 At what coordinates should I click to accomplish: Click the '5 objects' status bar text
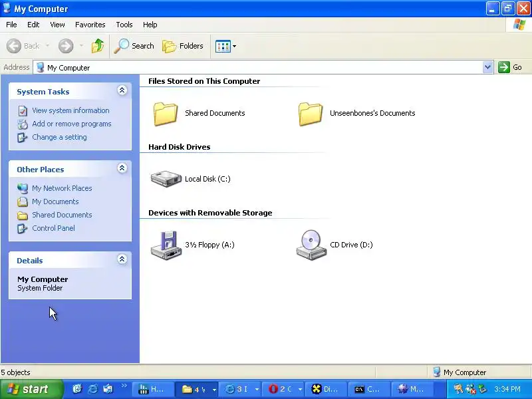(15, 372)
